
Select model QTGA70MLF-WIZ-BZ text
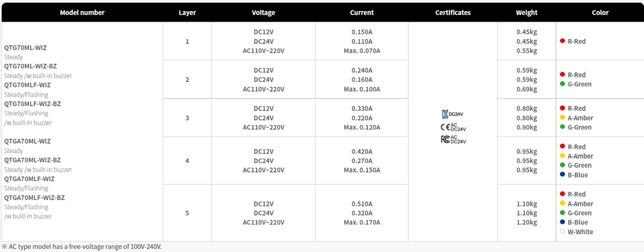click(x=34, y=197)
